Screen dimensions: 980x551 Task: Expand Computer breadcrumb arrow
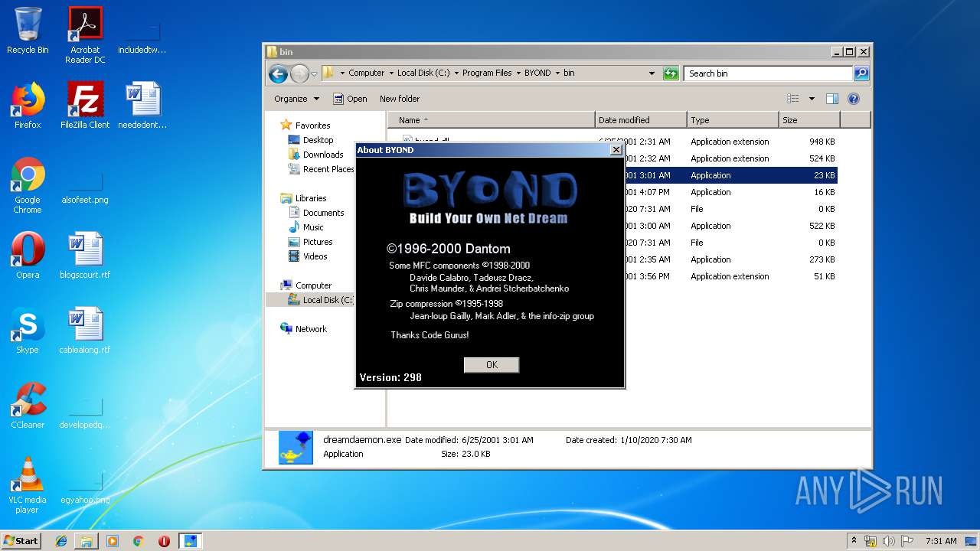391,73
